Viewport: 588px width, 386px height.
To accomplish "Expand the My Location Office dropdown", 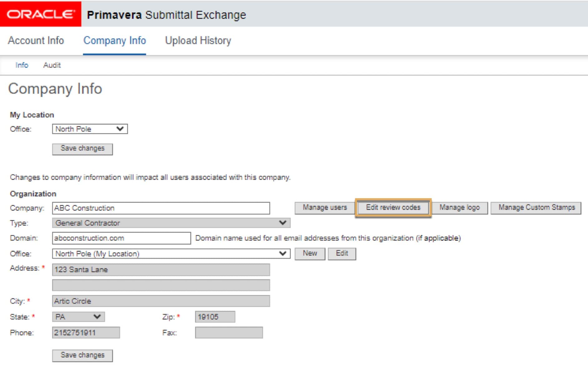I will pos(90,129).
